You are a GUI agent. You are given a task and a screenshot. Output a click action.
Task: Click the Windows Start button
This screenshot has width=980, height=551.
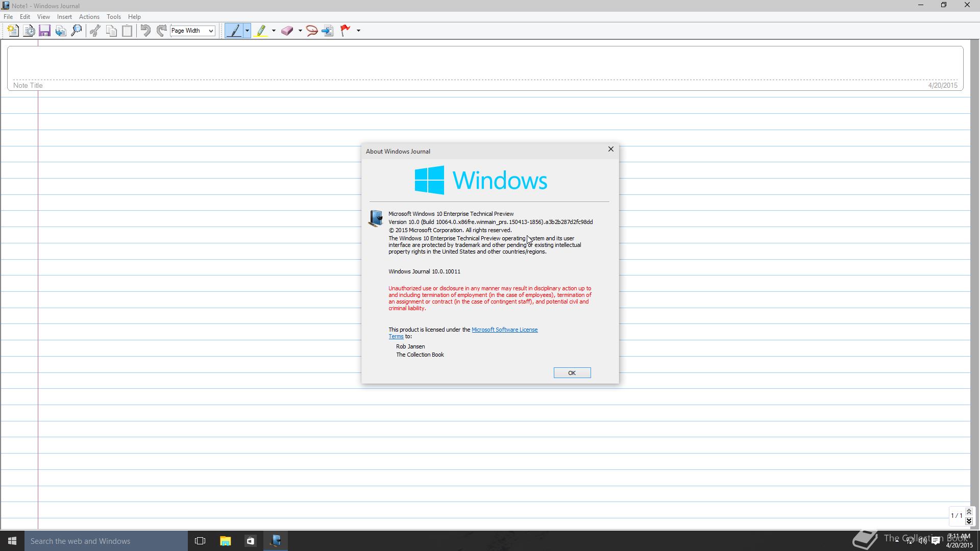pos(12,541)
